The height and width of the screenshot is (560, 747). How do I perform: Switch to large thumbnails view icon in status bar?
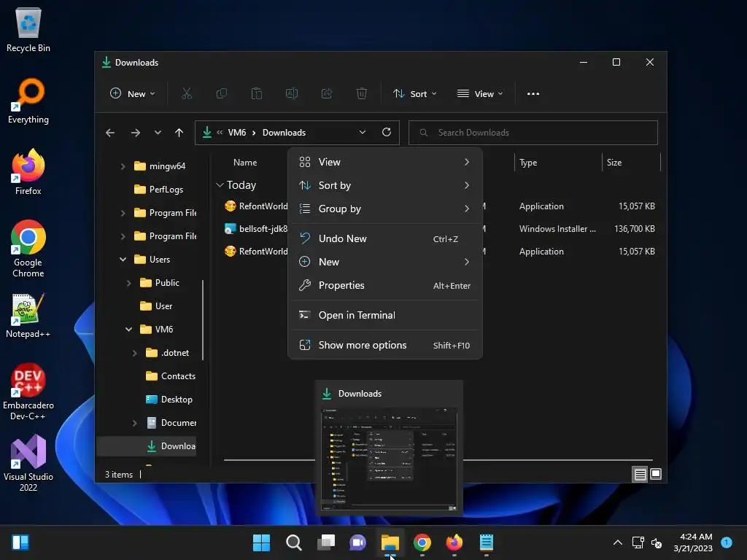click(656, 474)
